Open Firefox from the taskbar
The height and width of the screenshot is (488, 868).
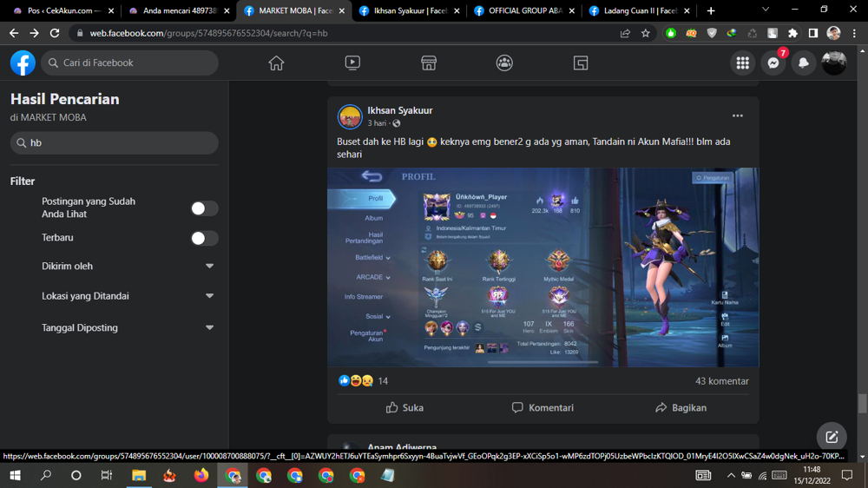(201, 475)
